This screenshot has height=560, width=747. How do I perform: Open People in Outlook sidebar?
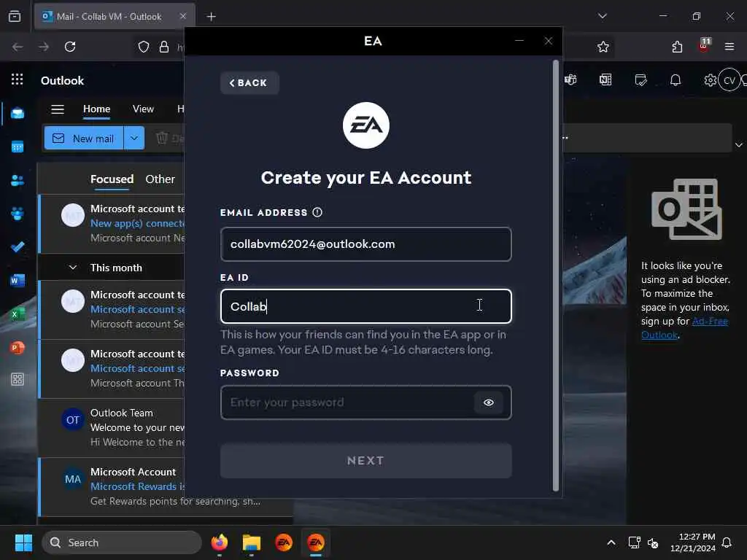click(18, 181)
